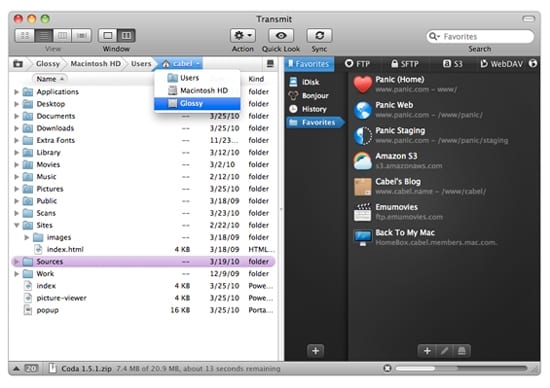The width and height of the screenshot is (550, 388).
Task: Click the disk icon next to pencil
Action: point(462,351)
